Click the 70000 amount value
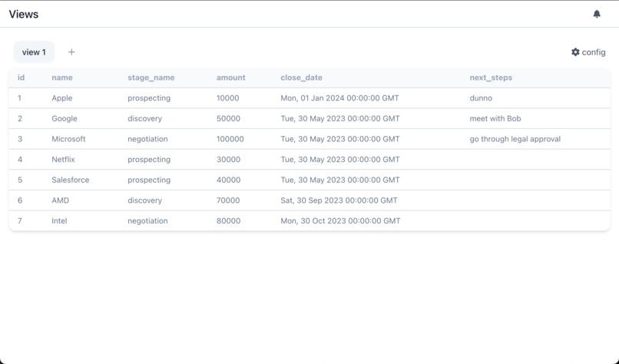 [x=228, y=200]
